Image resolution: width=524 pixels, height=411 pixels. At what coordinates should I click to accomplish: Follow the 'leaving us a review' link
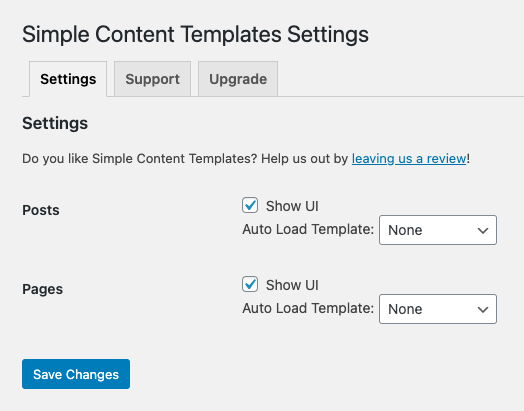(x=409, y=158)
